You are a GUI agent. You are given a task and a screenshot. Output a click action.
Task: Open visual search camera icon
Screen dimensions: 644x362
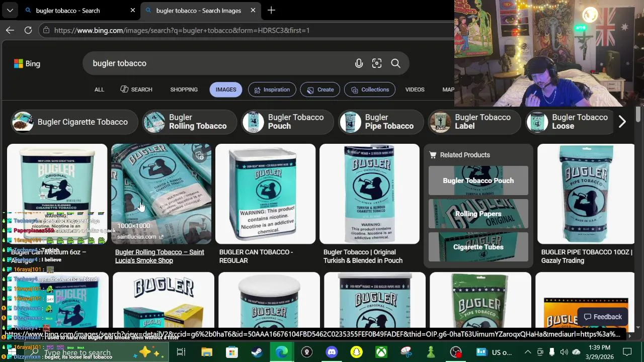(x=377, y=63)
